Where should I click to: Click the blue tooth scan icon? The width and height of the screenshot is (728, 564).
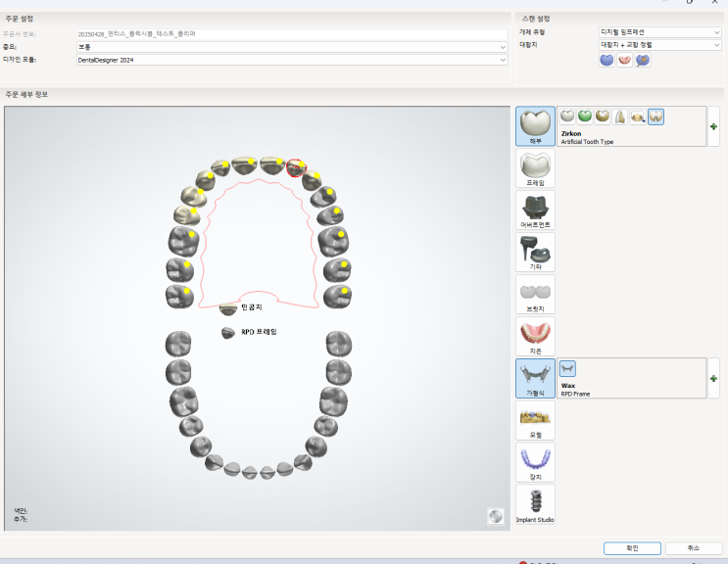607,60
